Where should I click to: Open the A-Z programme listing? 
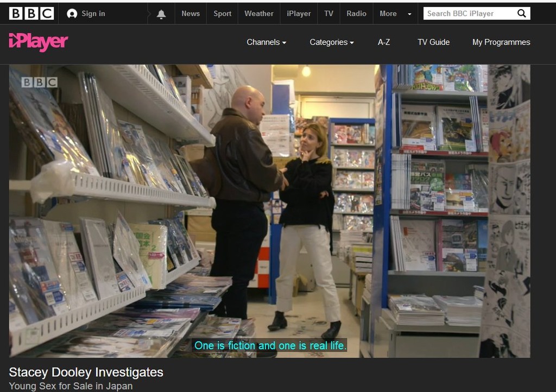pyautogui.click(x=384, y=42)
